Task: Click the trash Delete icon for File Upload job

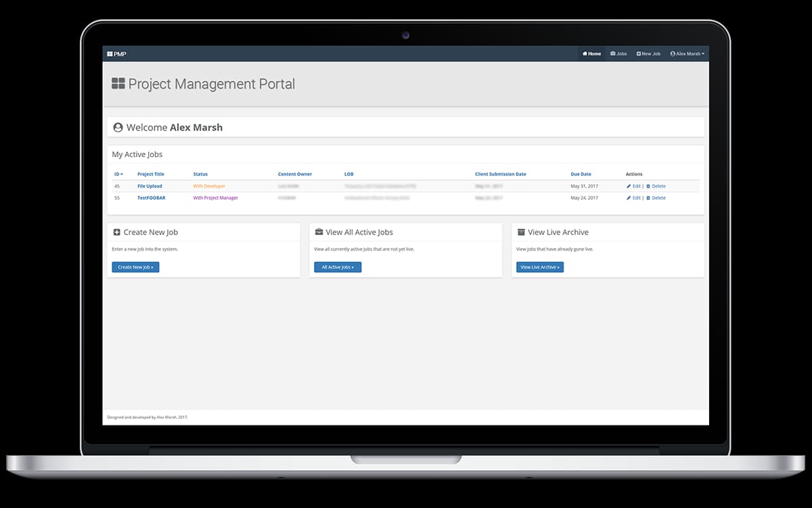Action: coord(648,186)
